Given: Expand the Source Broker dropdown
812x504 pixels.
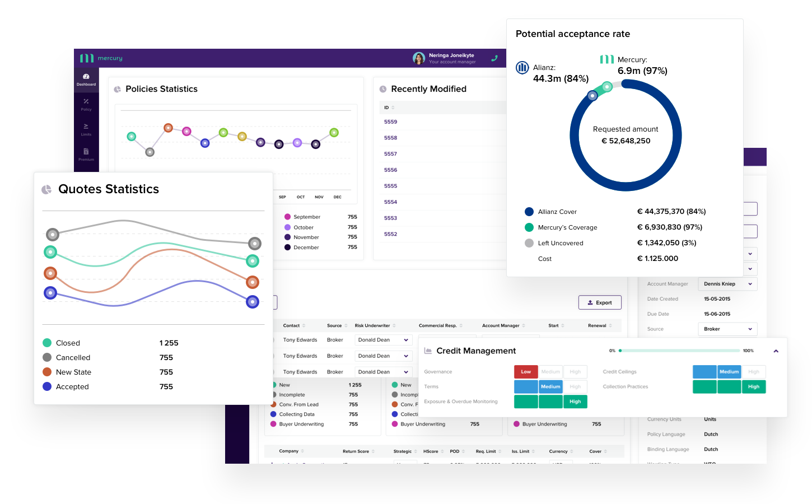Looking at the screenshot, I should 727,329.
